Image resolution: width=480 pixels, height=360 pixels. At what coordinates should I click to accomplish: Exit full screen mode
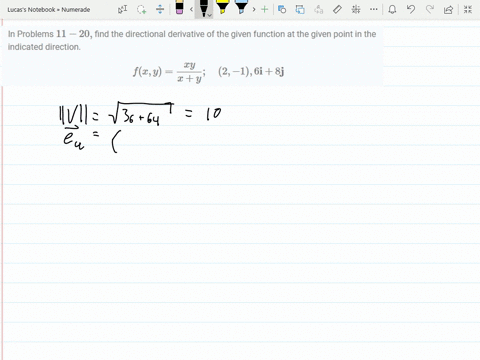(468, 9)
